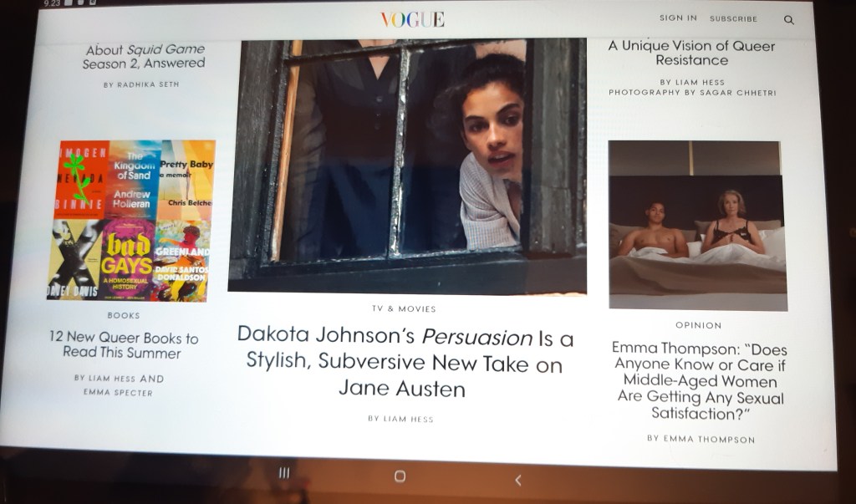Viewport: 856px width, 504px height.
Task: Open Squid Game Season 2 article
Action: tap(144, 56)
